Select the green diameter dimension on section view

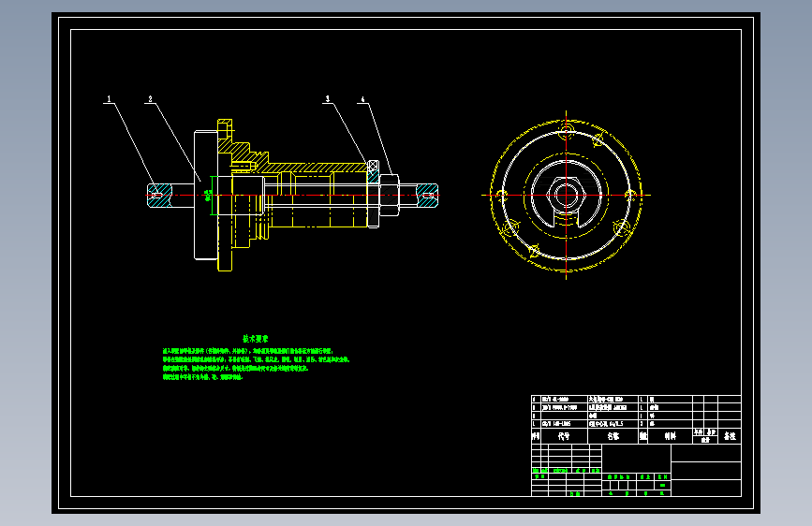[209, 196]
